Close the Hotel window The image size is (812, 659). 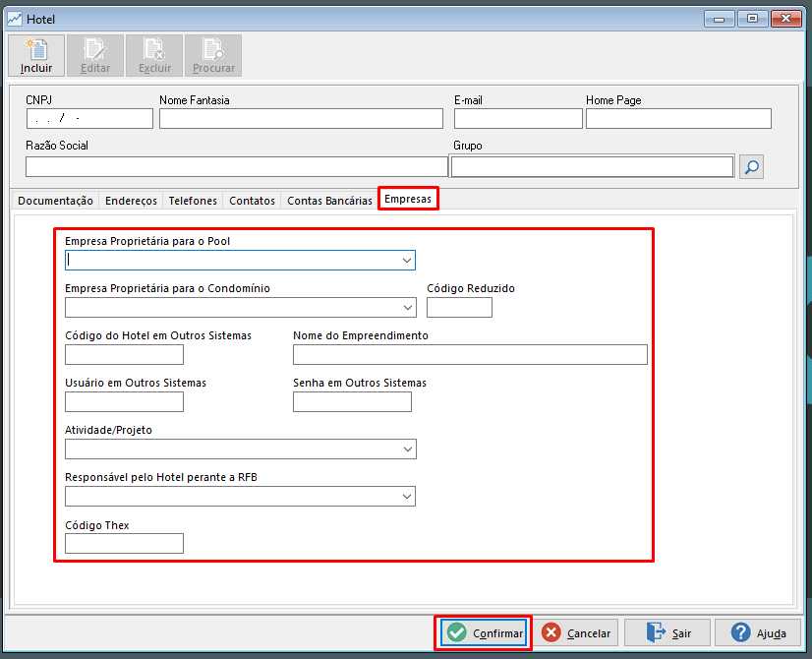click(785, 19)
